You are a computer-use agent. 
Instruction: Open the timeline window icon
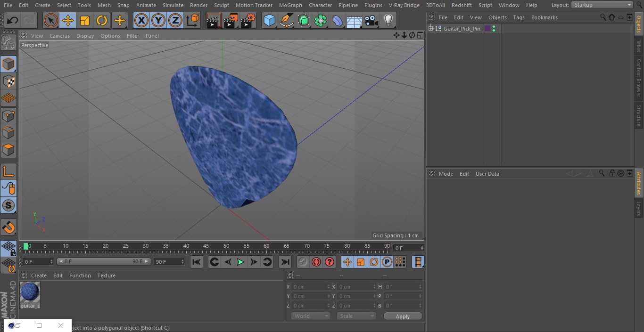pyautogui.click(x=418, y=262)
